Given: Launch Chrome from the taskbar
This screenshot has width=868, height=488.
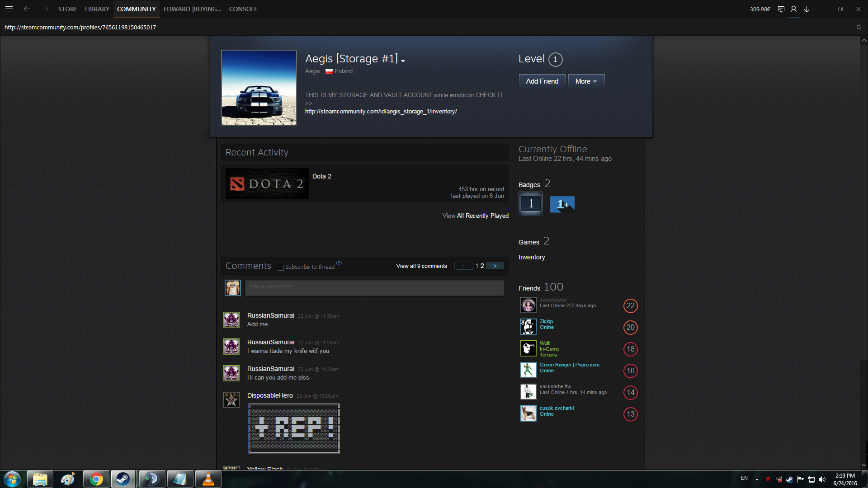Looking at the screenshot, I should coord(96,479).
